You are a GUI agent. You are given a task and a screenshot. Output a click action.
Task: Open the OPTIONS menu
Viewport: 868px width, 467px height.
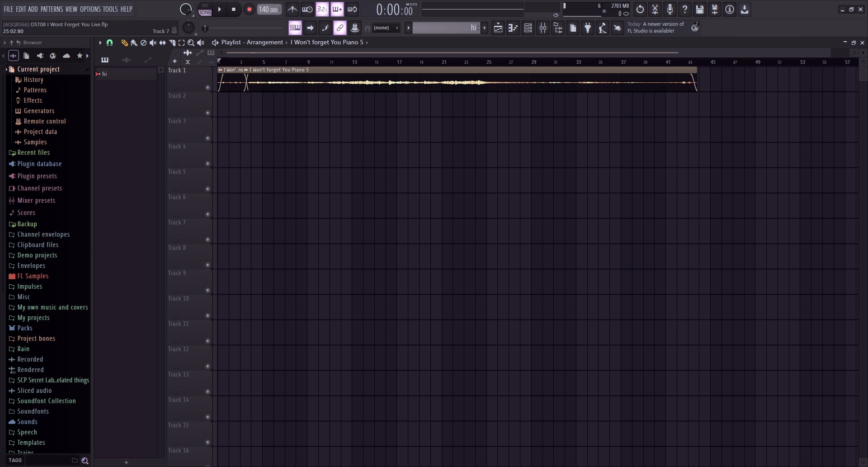click(90, 9)
